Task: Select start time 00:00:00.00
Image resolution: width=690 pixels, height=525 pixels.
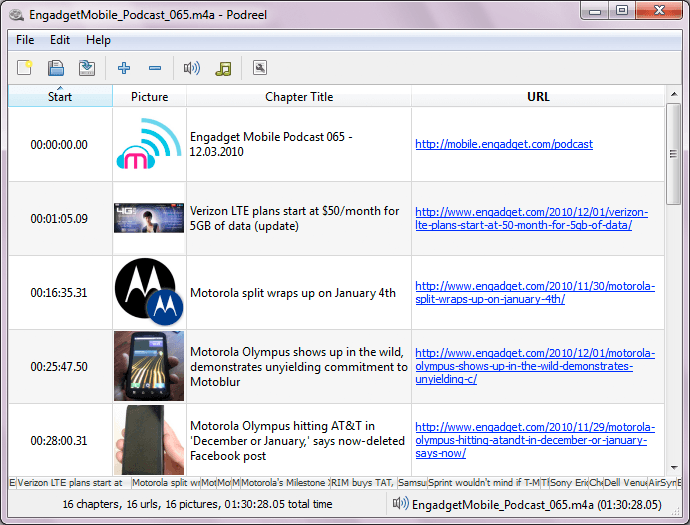Action: tap(59, 145)
